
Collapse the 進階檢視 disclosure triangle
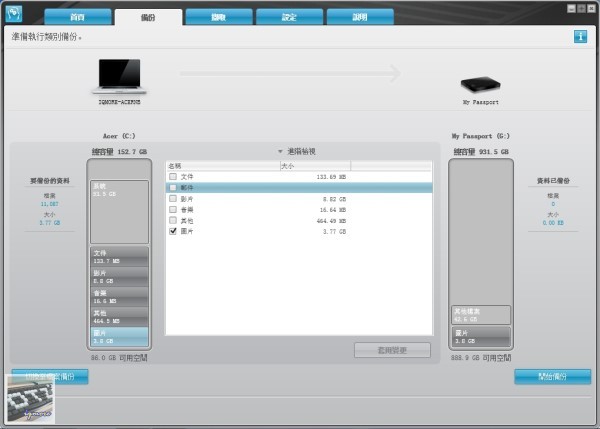[280, 152]
